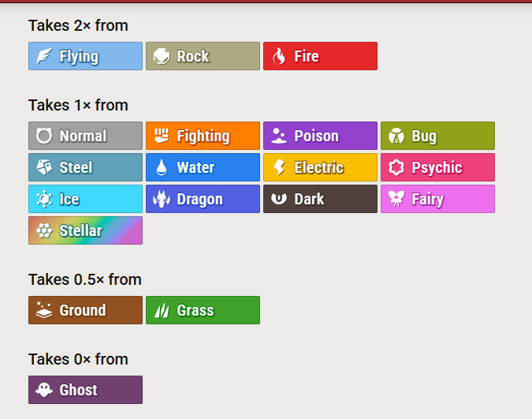Click the Fire type flame icon
Screen dimensions: 532x419
click(x=279, y=56)
